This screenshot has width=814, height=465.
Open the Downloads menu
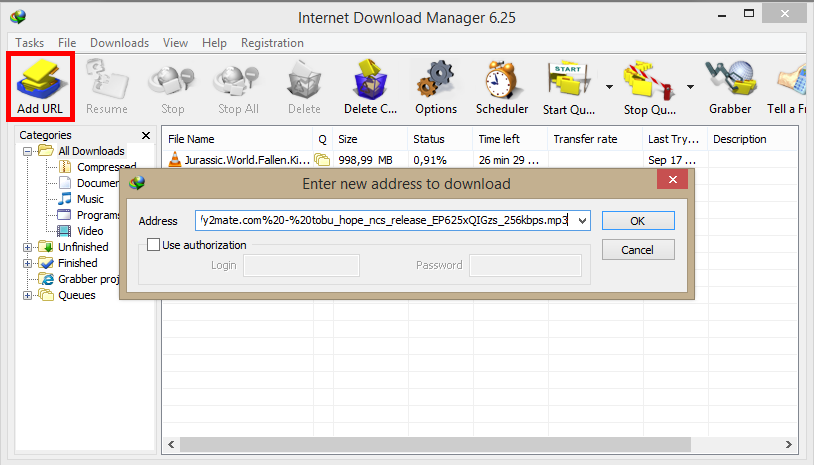coord(119,43)
